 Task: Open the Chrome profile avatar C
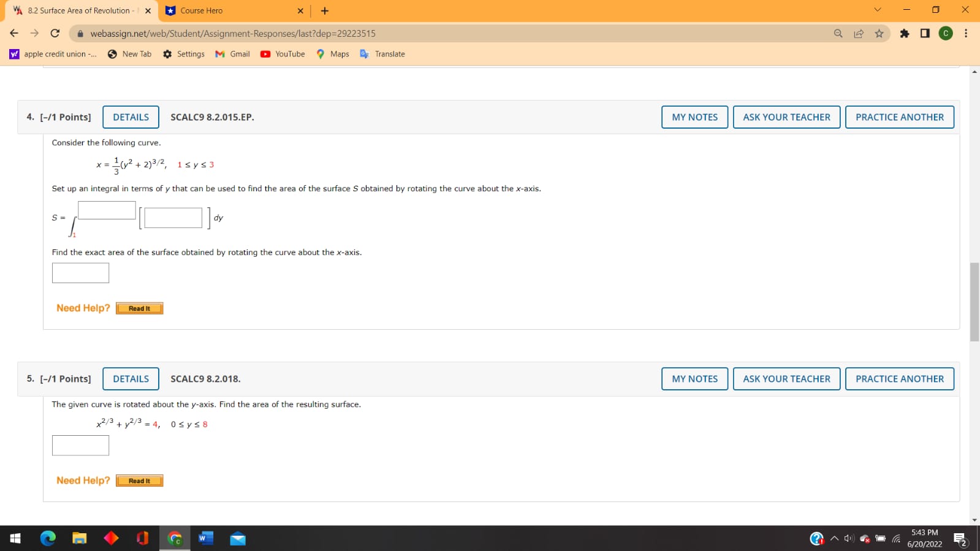[x=946, y=33]
